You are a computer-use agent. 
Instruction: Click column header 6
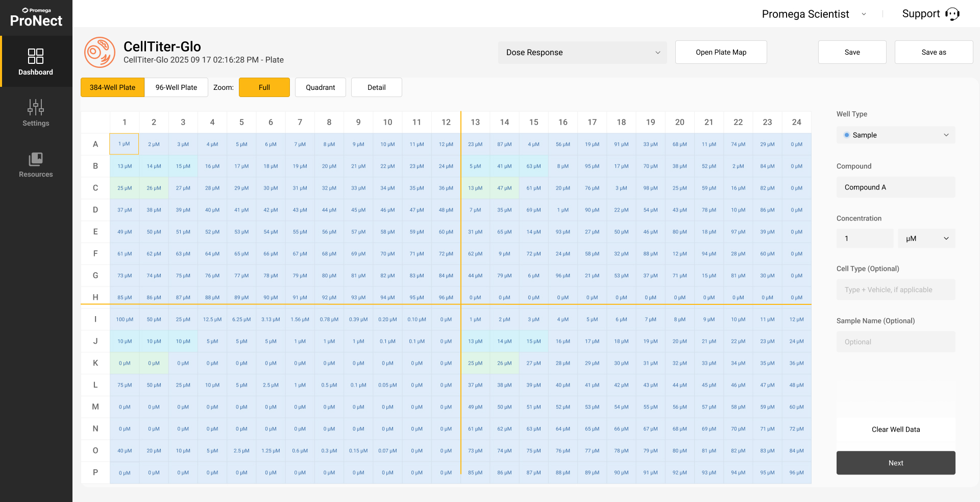(271, 122)
